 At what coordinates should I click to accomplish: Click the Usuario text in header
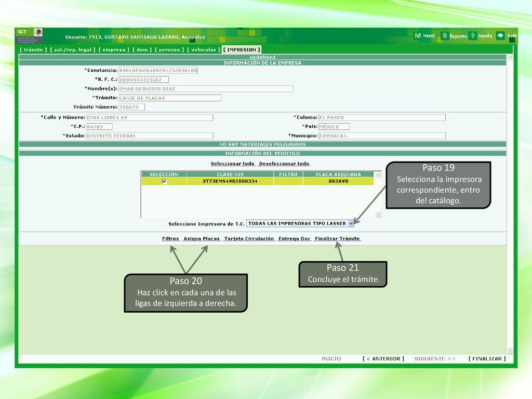tap(135, 37)
